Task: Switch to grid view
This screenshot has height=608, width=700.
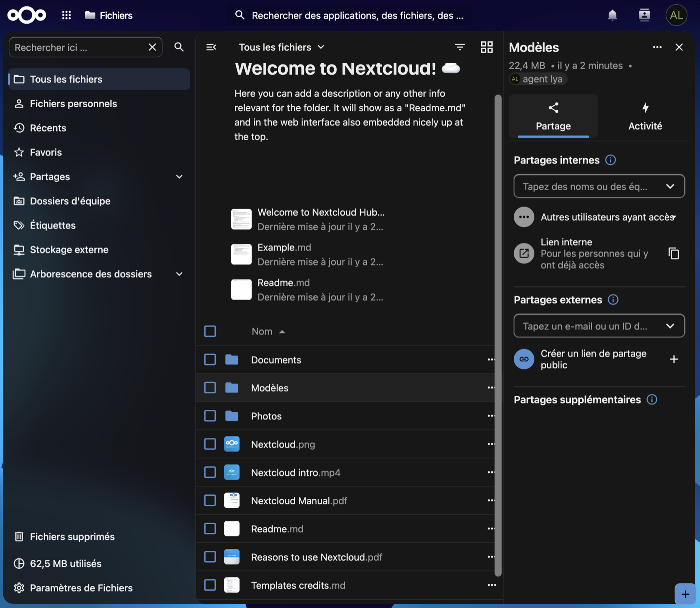Action: click(x=487, y=47)
